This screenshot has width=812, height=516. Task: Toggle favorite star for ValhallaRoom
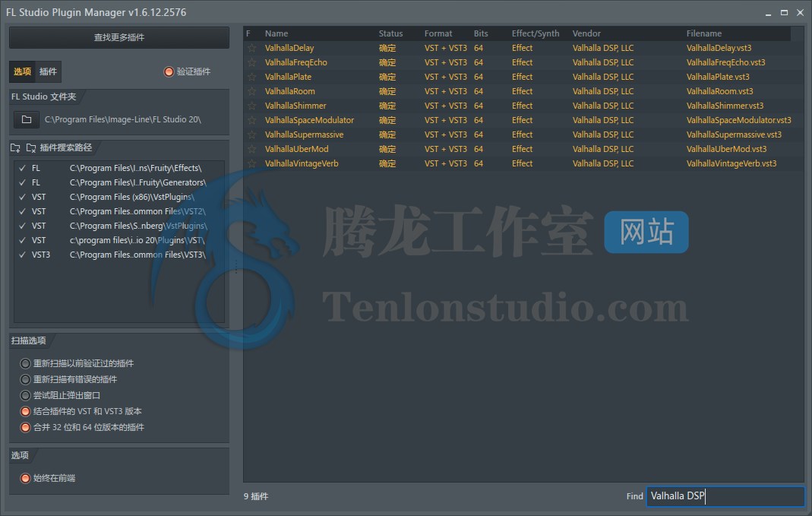point(251,91)
